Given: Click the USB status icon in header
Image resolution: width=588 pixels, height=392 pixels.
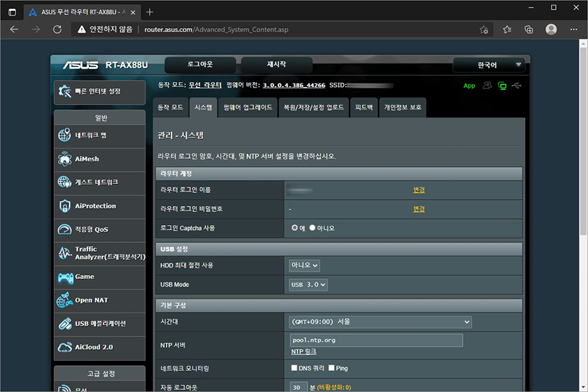Looking at the screenshot, I should 516,86.
